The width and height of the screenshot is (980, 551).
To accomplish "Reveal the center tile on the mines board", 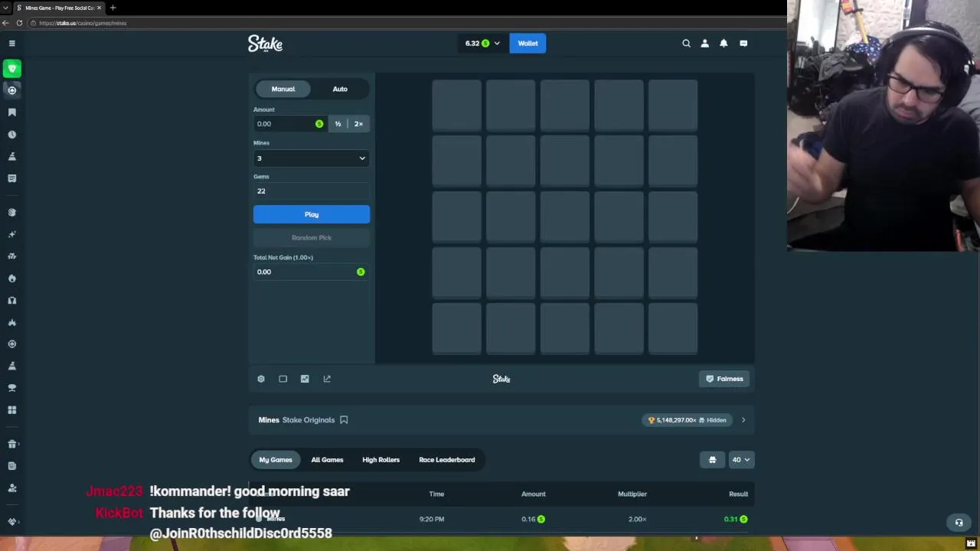I will (x=565, y=217).
